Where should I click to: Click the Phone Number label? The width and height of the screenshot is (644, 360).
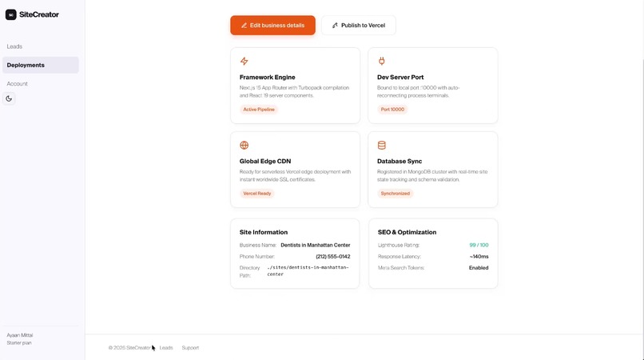[257, 257]
